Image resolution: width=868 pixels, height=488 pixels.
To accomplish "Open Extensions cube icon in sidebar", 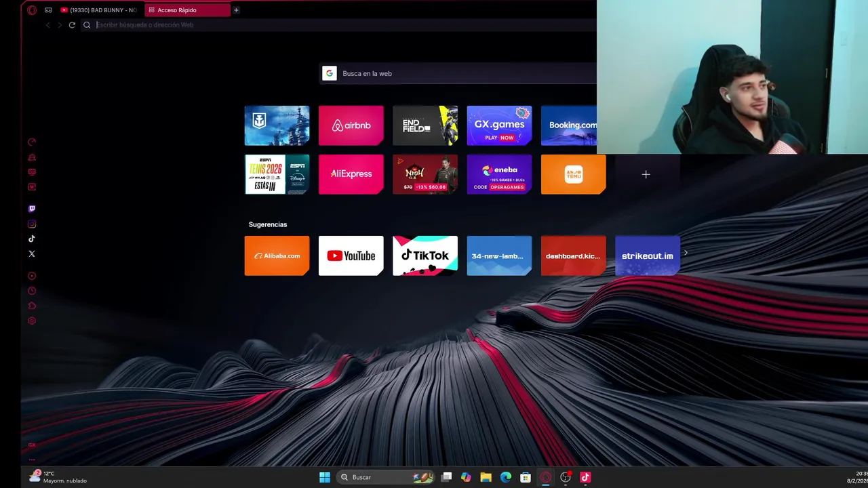I will (x=32, y=306).
